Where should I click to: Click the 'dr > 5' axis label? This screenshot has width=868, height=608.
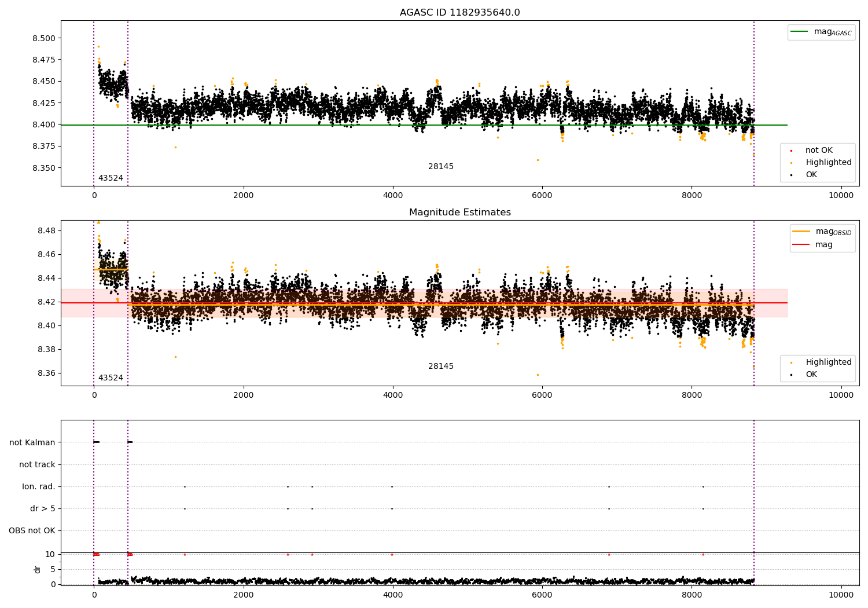(x=43, y=508)
